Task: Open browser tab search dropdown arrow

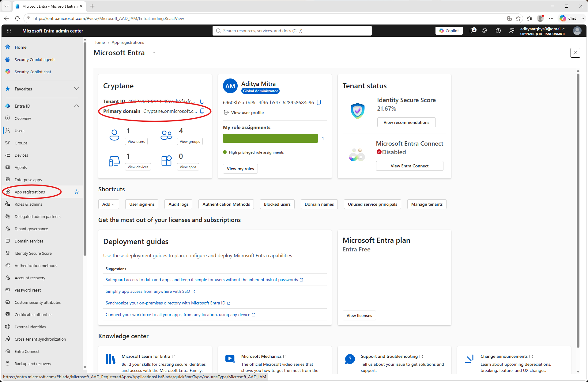Action: (6, 6)
